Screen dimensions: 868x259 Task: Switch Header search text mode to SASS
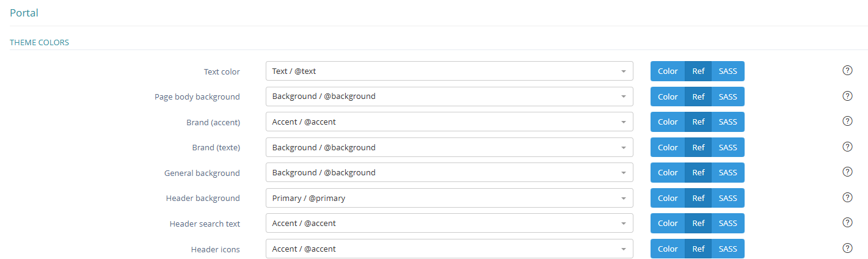pos(728,224)
